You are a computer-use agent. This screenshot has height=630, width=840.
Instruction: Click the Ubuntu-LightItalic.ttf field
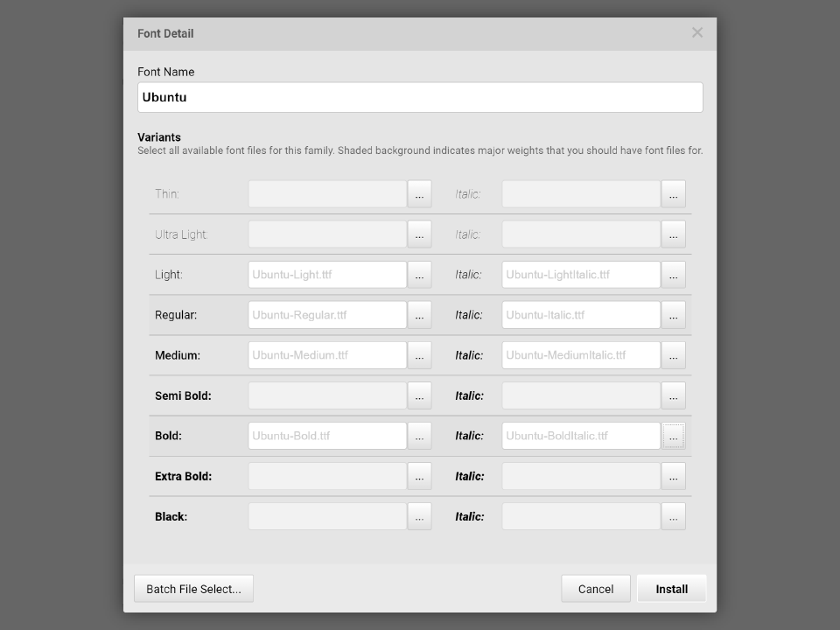pyautogui.click(x=581, y=275)
